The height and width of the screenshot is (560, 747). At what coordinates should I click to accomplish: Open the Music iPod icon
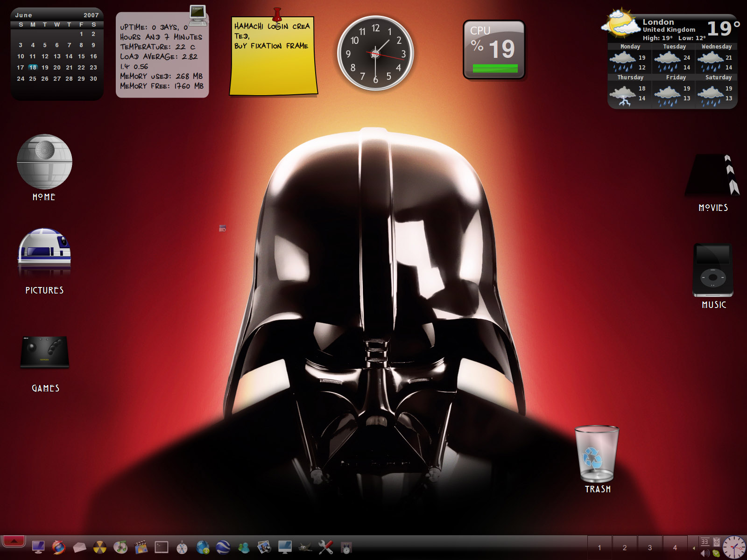[713, 270]
